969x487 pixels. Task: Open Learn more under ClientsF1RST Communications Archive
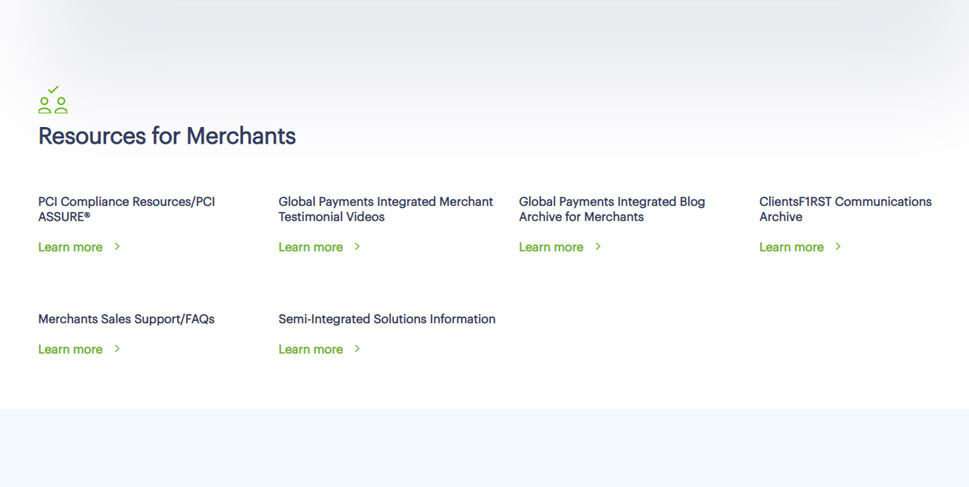(x=792, y=247)
